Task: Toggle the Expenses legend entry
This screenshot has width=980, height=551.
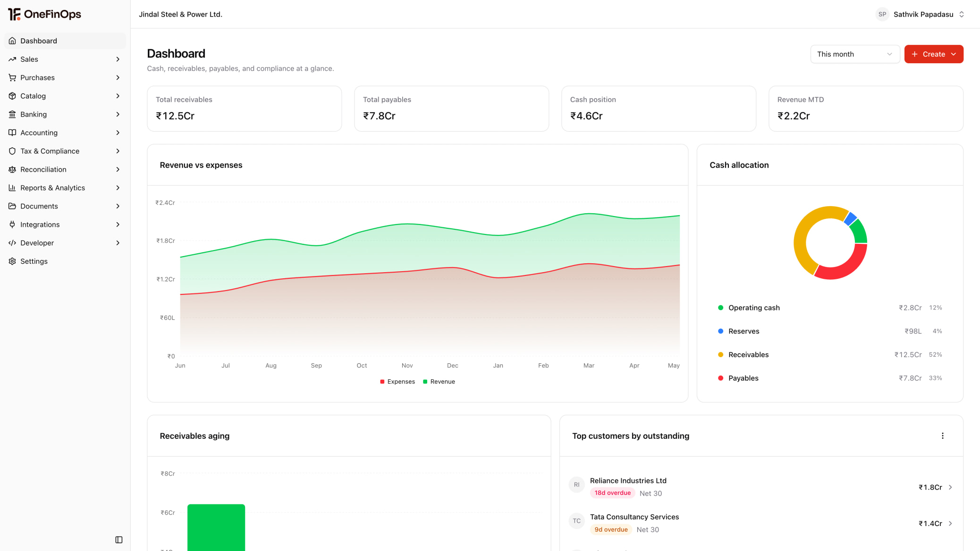Action: click(x=397, y=382)
